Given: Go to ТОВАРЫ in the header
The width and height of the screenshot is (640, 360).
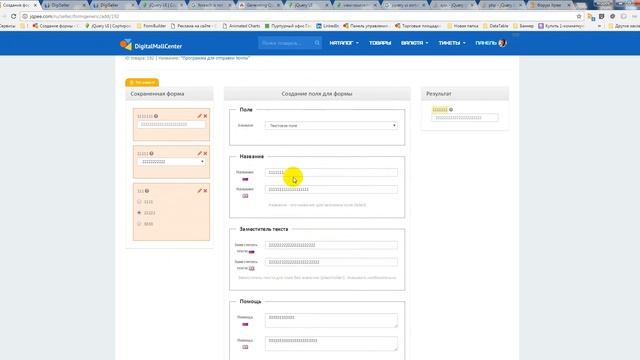Looking at the screenshot, I should (x=380, y=43).
